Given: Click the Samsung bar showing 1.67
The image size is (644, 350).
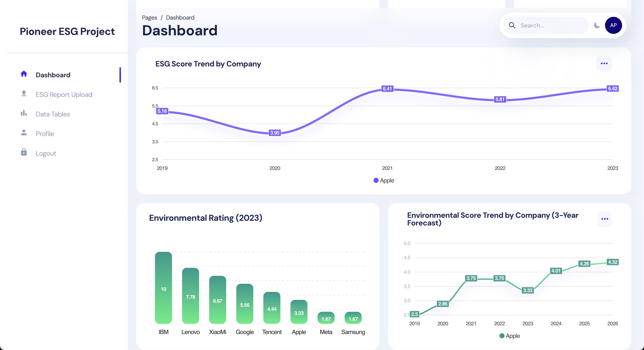Looking at the screenshot, I should click(353, 318).
